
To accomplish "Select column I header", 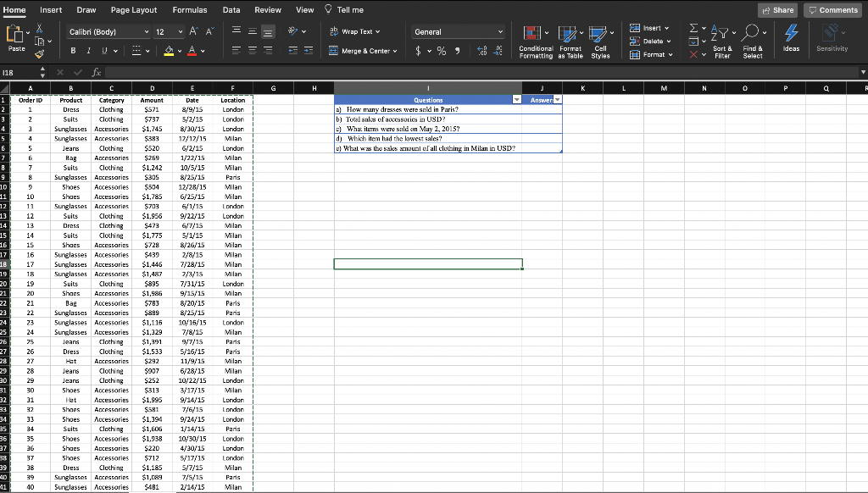I will click(x=428, y=88).
